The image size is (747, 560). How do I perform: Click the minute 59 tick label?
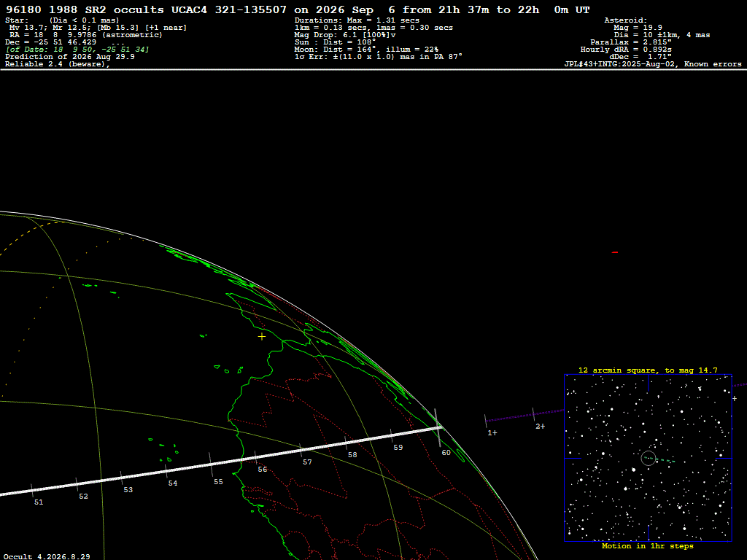398,448
